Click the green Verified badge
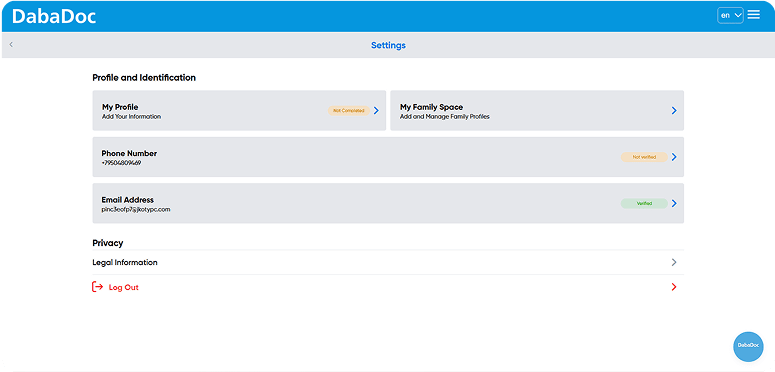This screenshot has height=372, width=775. coord(644,204)
